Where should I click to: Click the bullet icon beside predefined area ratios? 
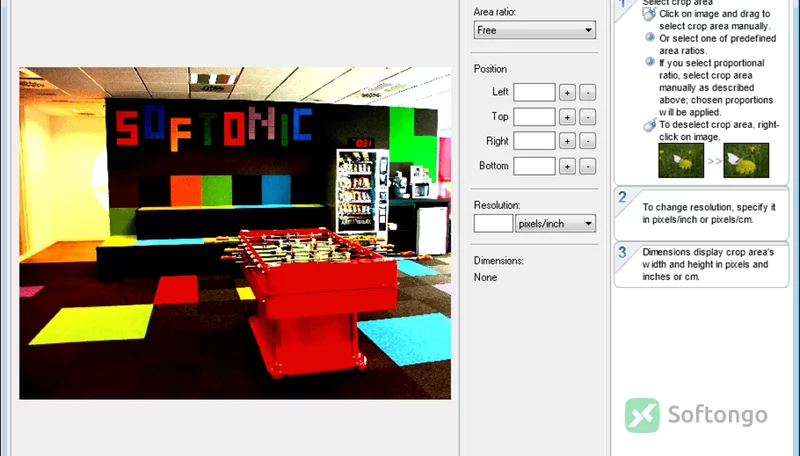point(649,37)
